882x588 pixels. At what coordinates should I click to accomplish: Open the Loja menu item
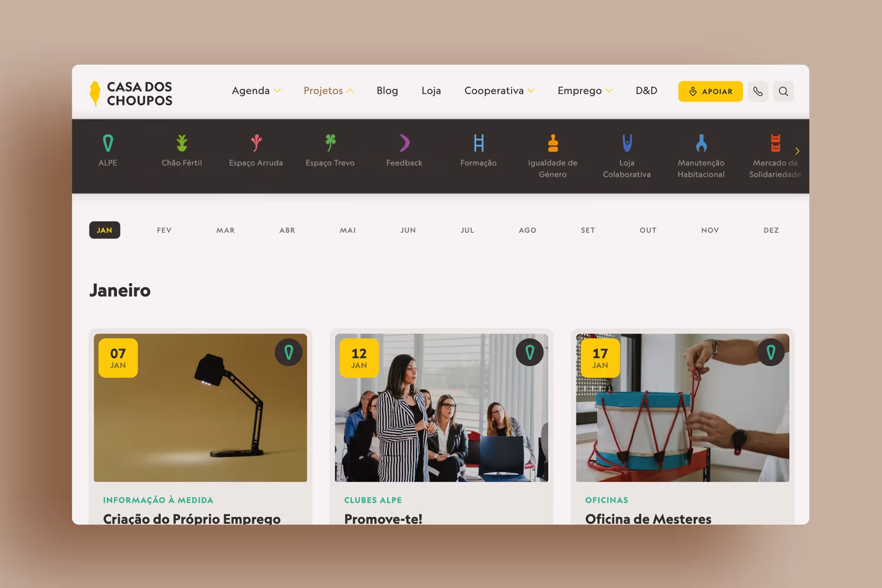click(431, 91)
